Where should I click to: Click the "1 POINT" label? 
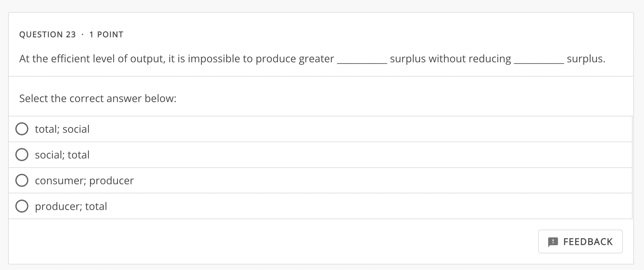(x=106, y=34)
